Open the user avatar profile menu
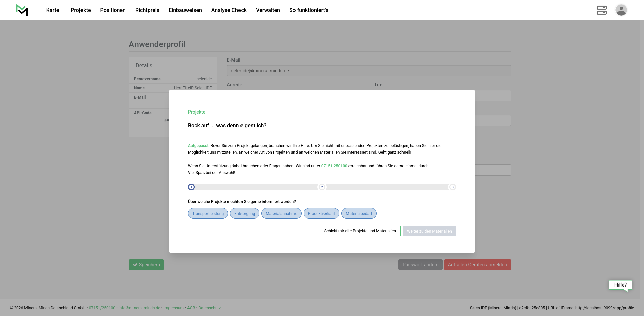 (621, 10)
